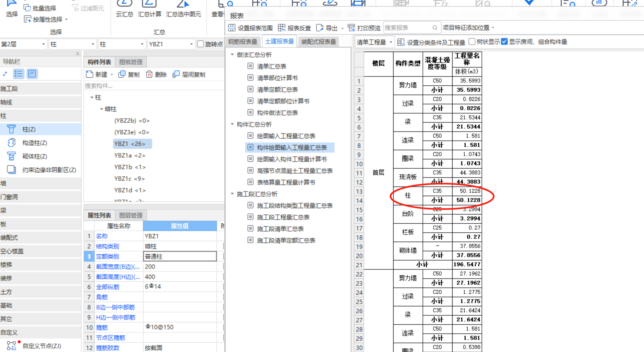Collapse the 构件汇总分析 tree node
Image resolution: width=644 pixels, height=352 pixels.
(232, 124)
